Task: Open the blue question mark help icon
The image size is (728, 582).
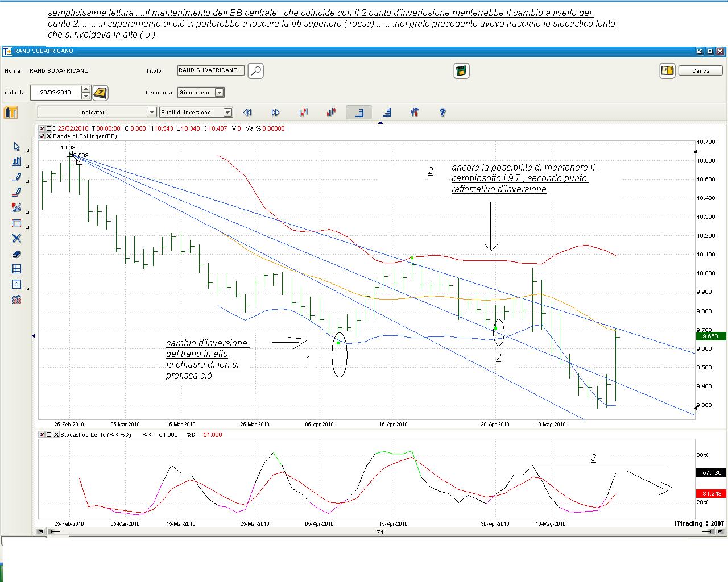Action: click(442, 113)
